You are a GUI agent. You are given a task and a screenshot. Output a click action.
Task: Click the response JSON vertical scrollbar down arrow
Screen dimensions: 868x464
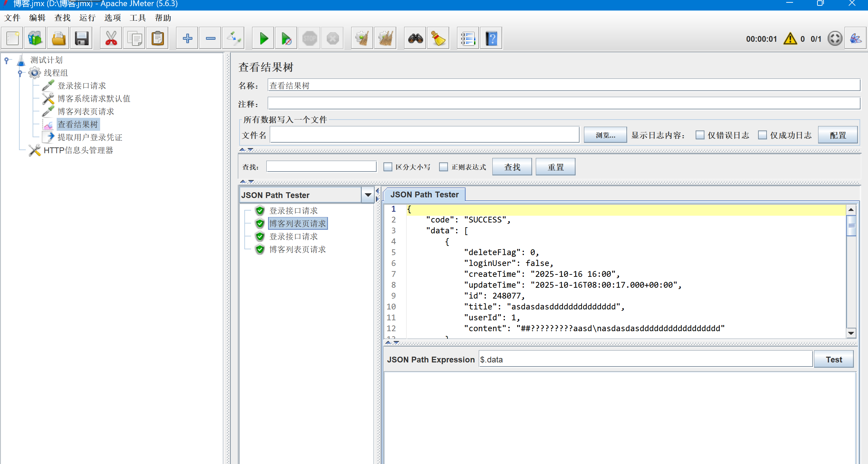(851, 333)
